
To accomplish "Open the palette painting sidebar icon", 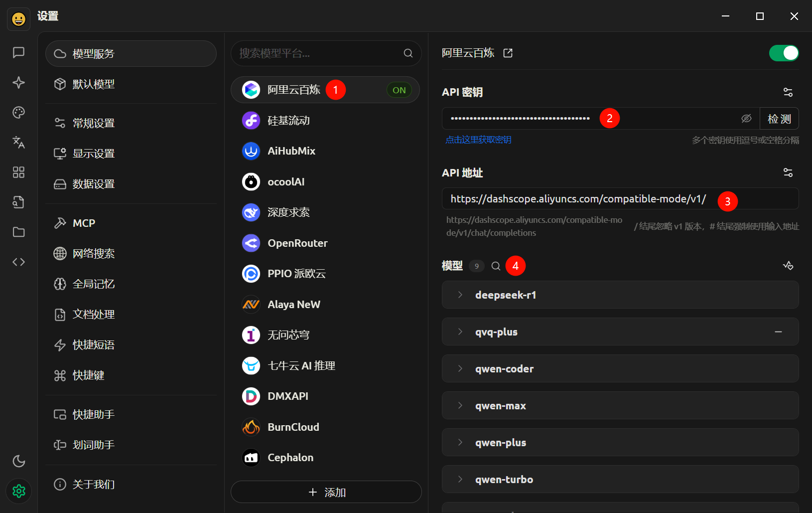I will tap(18, 112).
